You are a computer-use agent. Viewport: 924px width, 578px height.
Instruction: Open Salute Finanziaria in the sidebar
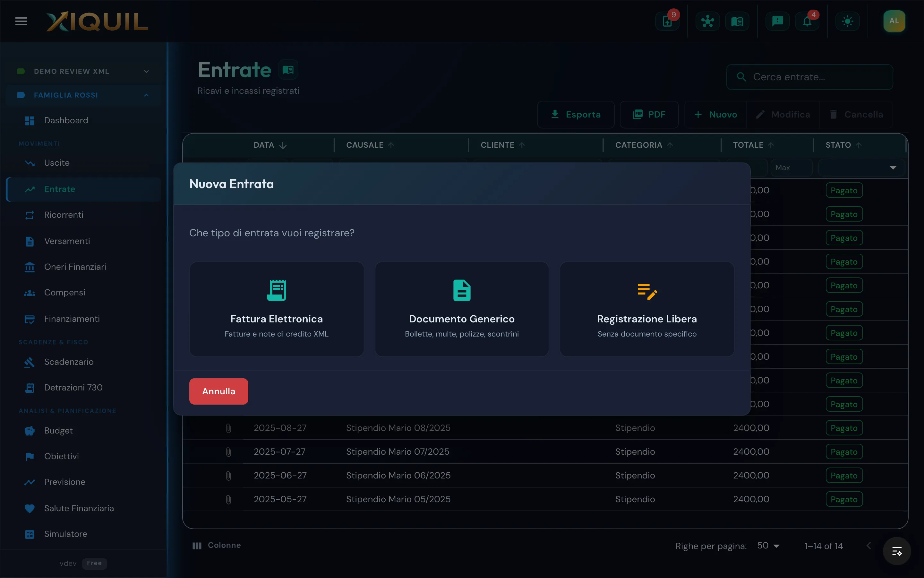[84, 508]
